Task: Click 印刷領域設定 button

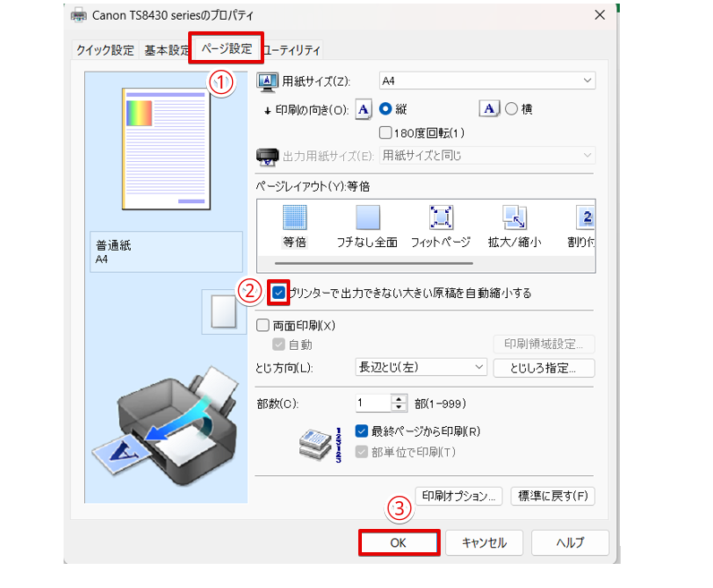Action: tap(544, 344)
